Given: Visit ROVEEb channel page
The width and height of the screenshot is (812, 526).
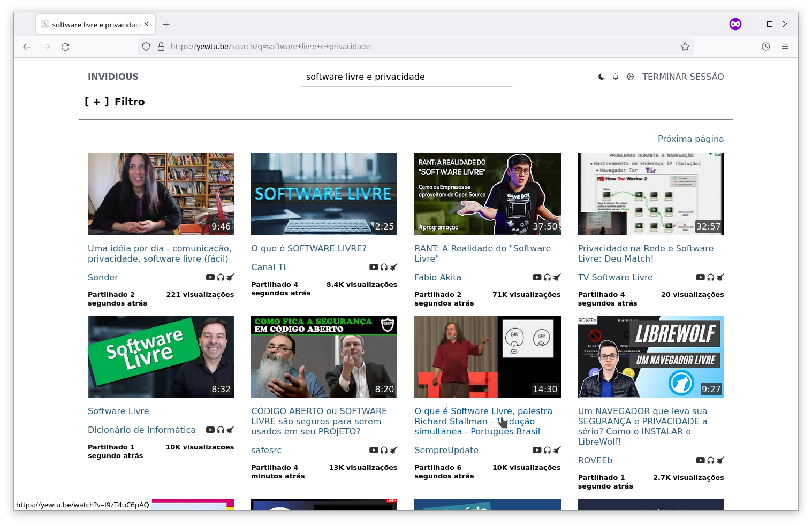Looking at the screenshot, I should coord(595,460).
